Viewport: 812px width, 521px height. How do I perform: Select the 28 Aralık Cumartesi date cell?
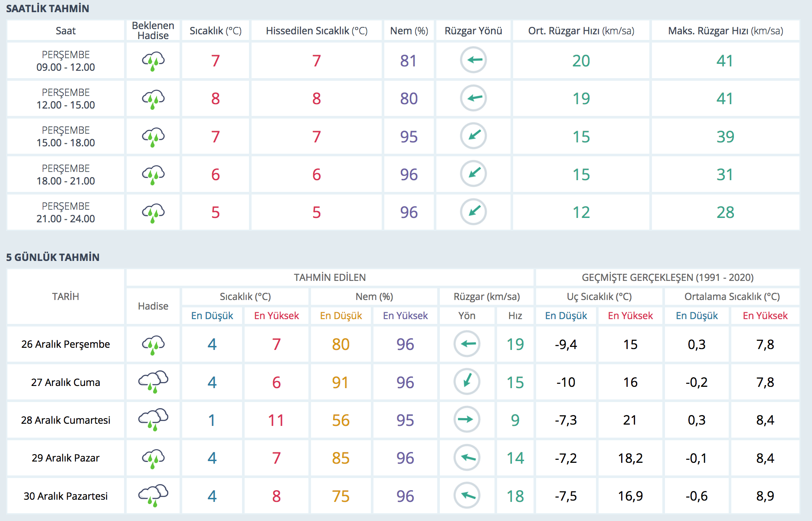pyautogui.click(x=65, y=420)
